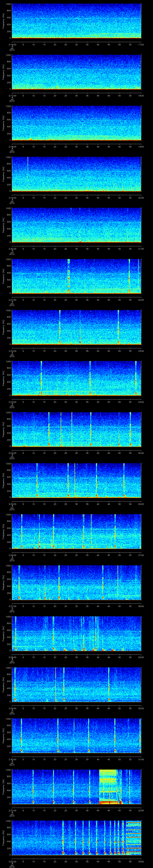
Task: Open the spectrogram panel starting at 2:21:00
Action: click(76, 276)
